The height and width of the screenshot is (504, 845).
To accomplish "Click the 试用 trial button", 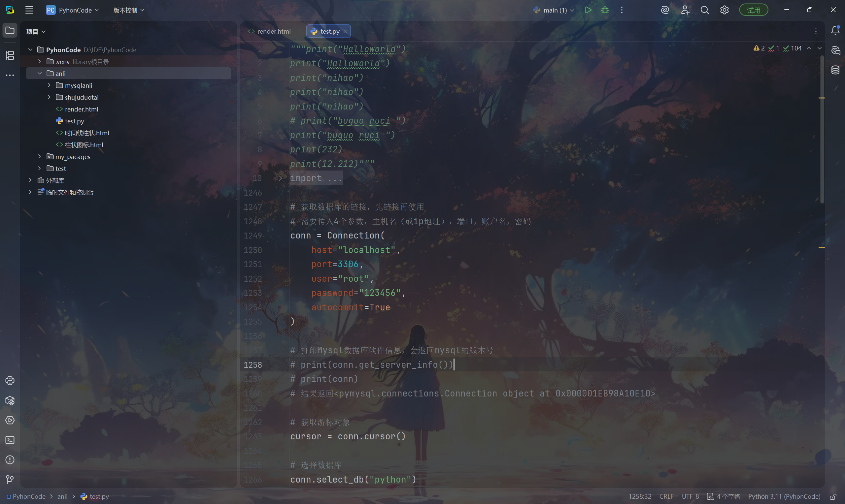I will (x=753, y=10).
